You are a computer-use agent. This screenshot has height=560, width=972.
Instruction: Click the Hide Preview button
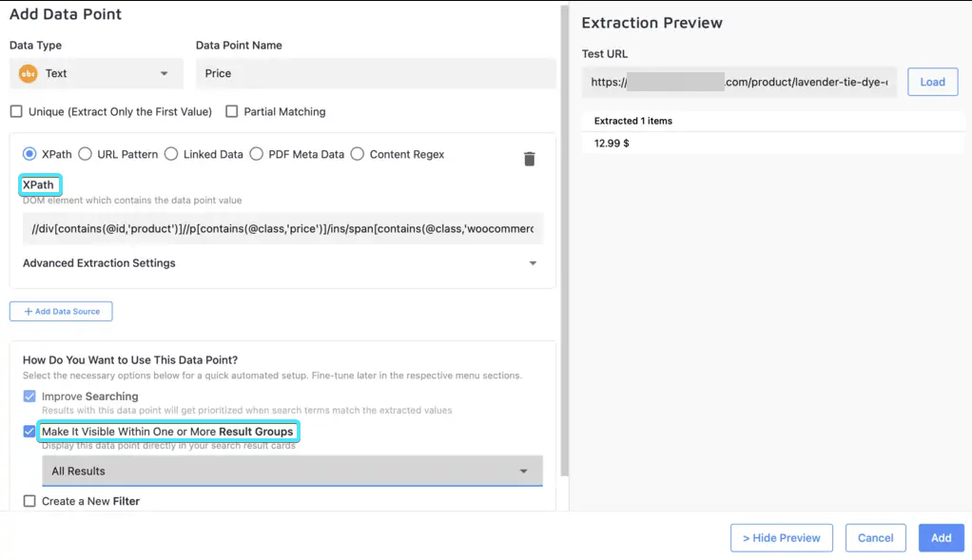(x=781, y=537)
